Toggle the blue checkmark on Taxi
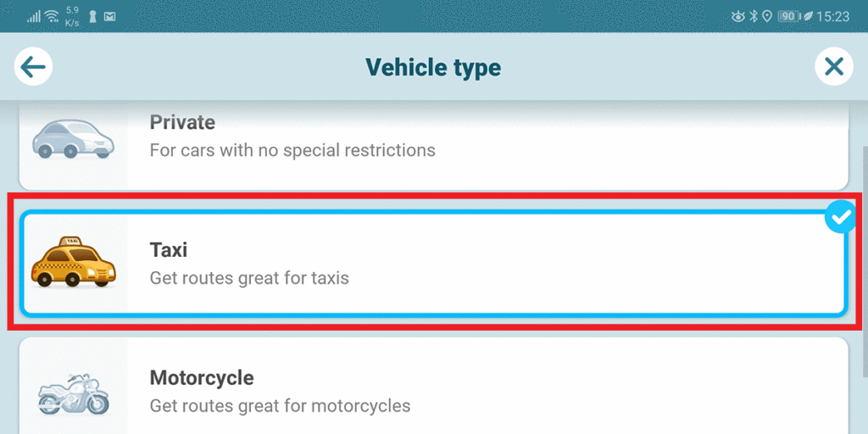Viewport: 868px width, 434px height. tap(840, 216)
